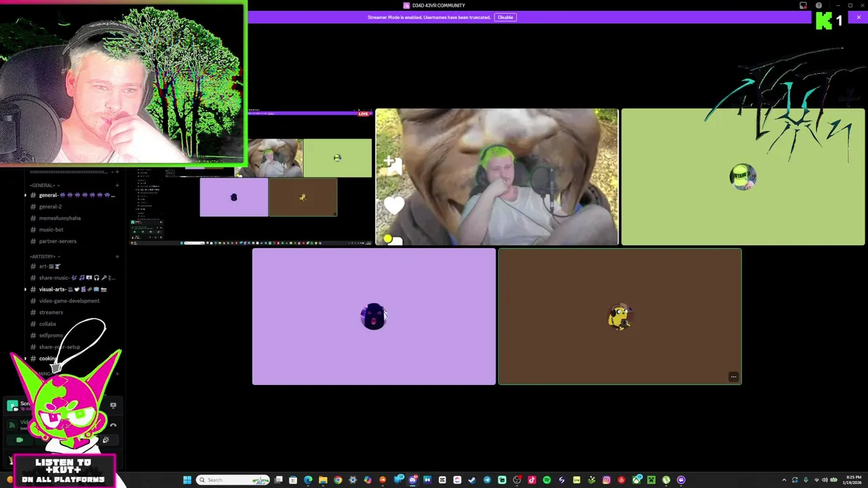This screenshot has height=488, width=868.
Task: Open clock and date flyout
Action: (852, 480)
